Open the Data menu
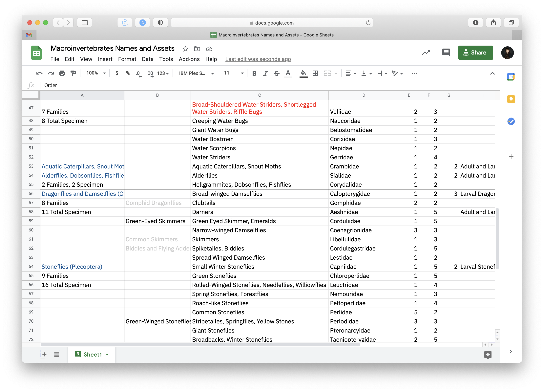The image size is (544, 392). tap(148, 59)
